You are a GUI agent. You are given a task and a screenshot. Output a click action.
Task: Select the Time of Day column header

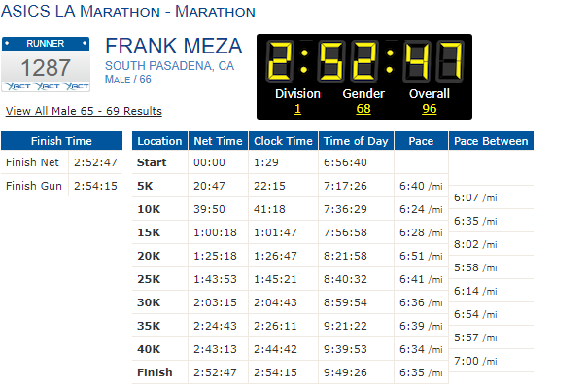356,141
